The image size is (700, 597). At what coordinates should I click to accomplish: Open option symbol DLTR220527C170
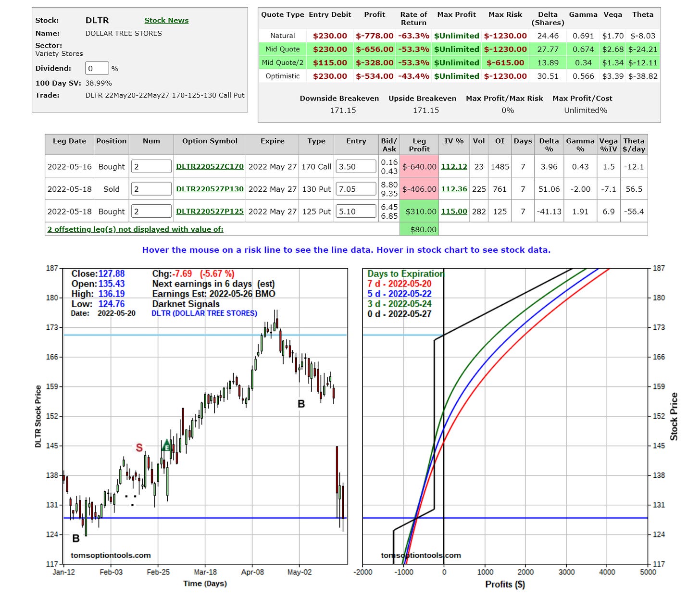coord(210,166)
